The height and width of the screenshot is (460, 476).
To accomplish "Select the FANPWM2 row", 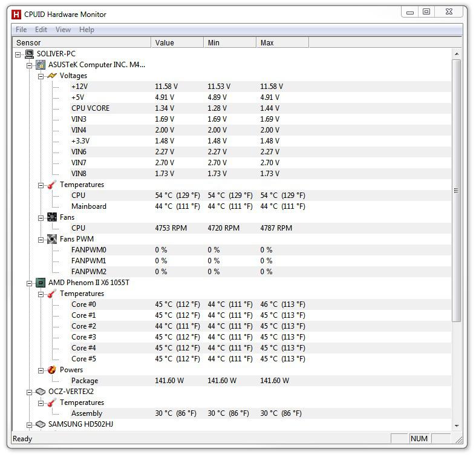I will coord(261,272).
